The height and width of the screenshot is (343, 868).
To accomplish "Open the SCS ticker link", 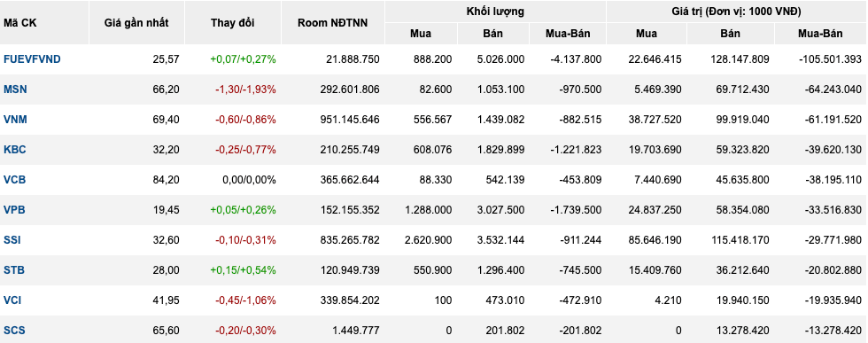I will coord(14,331).
